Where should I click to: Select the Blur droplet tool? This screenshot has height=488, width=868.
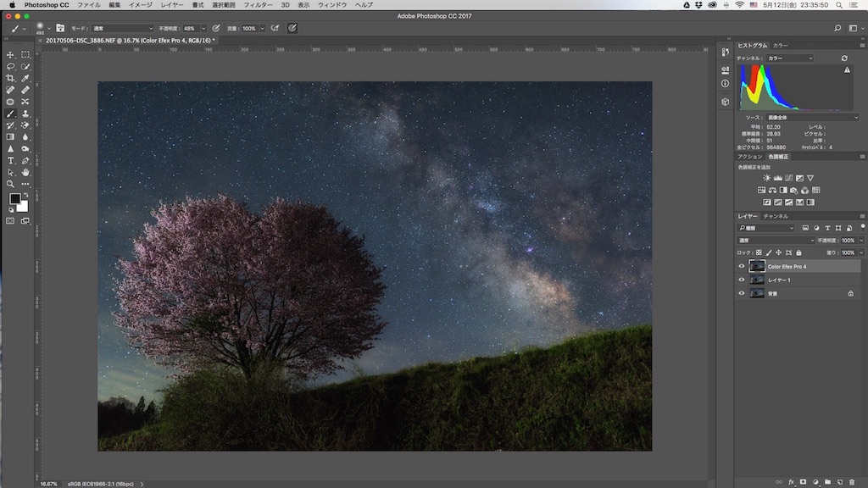[25, 136]
